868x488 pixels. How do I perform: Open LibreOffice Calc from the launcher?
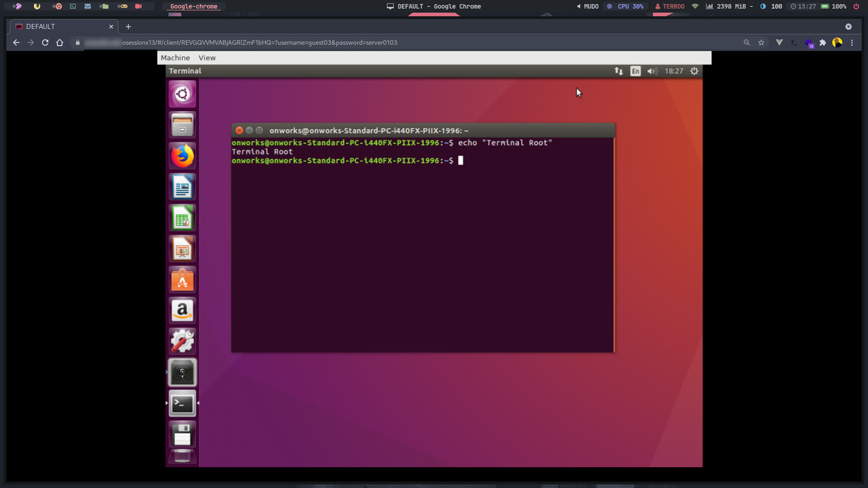click(182, 218)
